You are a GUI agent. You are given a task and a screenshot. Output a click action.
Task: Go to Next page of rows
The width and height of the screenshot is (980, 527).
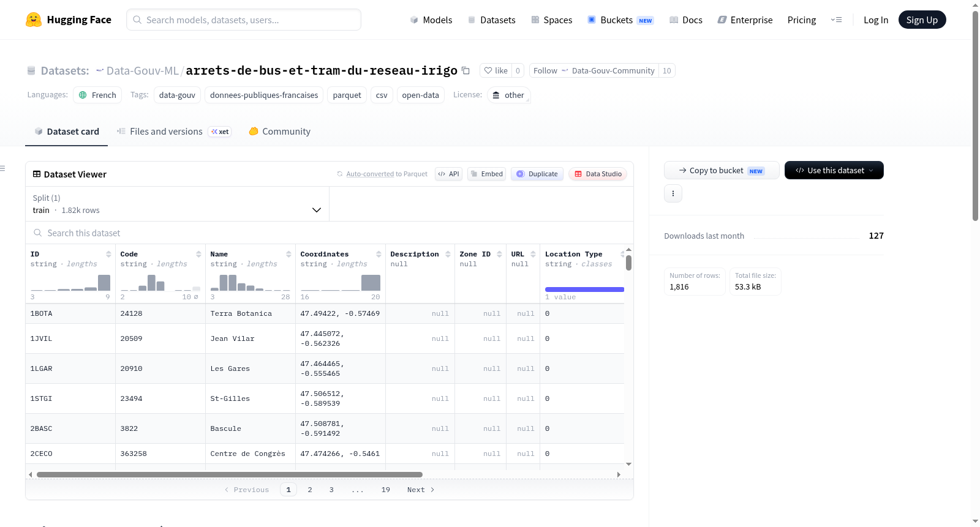click(x=421, y=490)
